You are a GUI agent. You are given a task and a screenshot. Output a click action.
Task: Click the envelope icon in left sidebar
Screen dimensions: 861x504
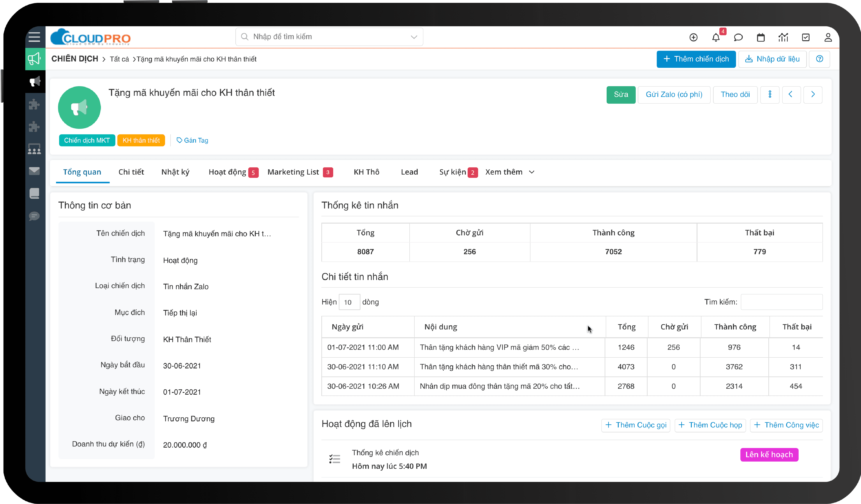point(34,171)
